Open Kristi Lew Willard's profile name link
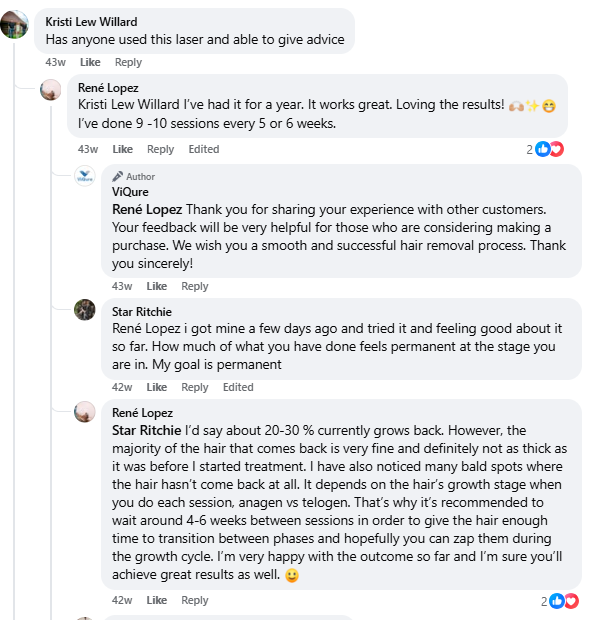 click(92, 21)
